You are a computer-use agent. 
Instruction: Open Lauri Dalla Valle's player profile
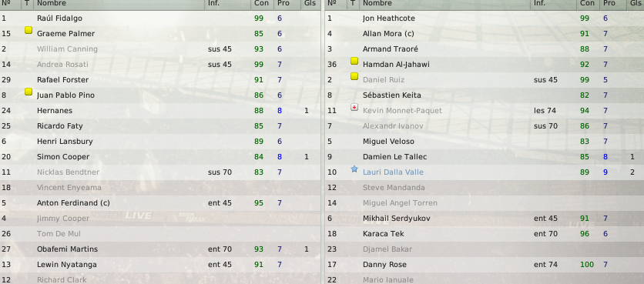click(x=393, y=172)
